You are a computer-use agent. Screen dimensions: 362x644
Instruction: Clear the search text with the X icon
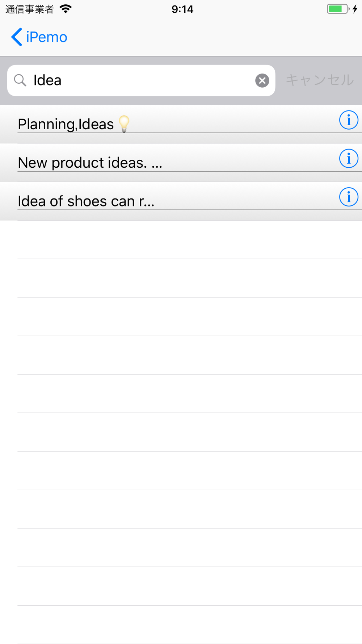262,80
